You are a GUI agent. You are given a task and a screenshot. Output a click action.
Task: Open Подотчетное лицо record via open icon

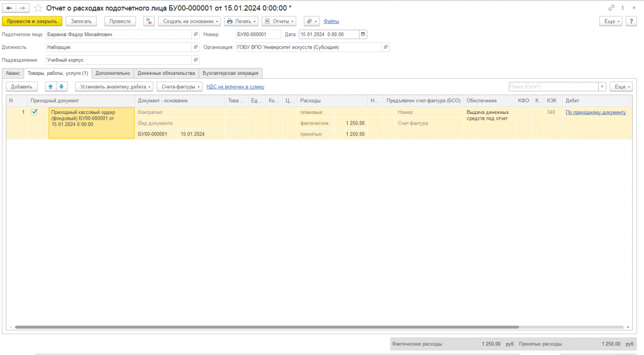pyautogui.click(x=196, y=35)
